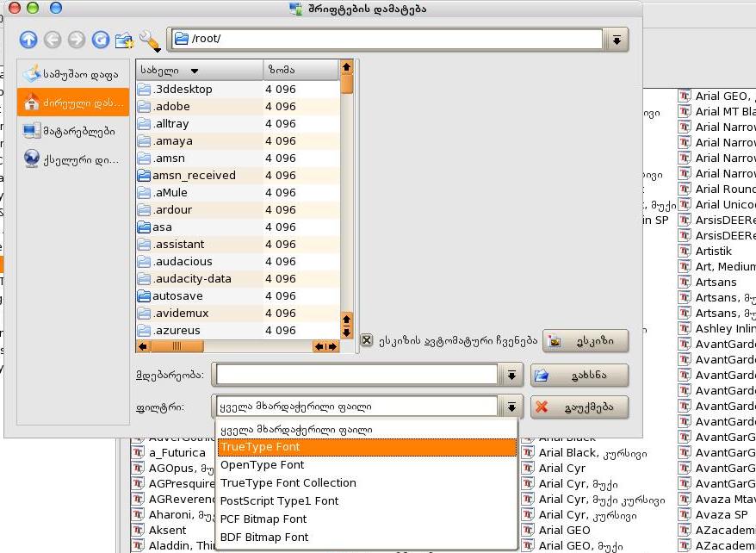Select the .amsn folder row
This screenshot has height=553, width=756.
click(x=239, y=158)
